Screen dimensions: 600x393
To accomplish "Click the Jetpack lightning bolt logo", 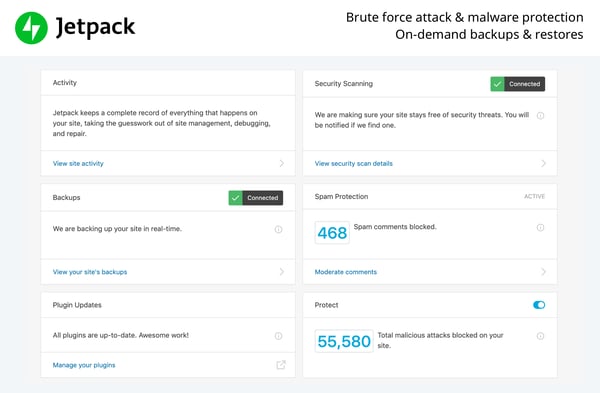I will tap(31, 28).
